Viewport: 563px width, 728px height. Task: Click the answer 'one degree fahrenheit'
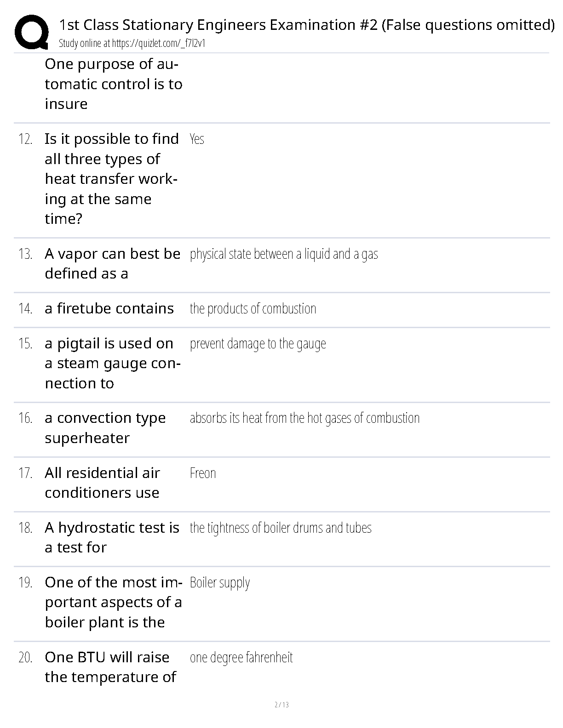tap(241, 658)
